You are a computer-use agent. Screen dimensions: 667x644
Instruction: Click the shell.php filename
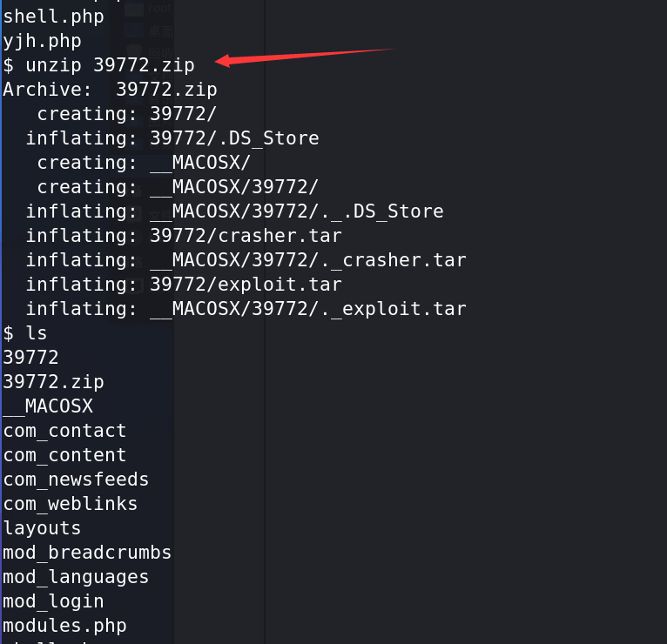click(54, 17)
